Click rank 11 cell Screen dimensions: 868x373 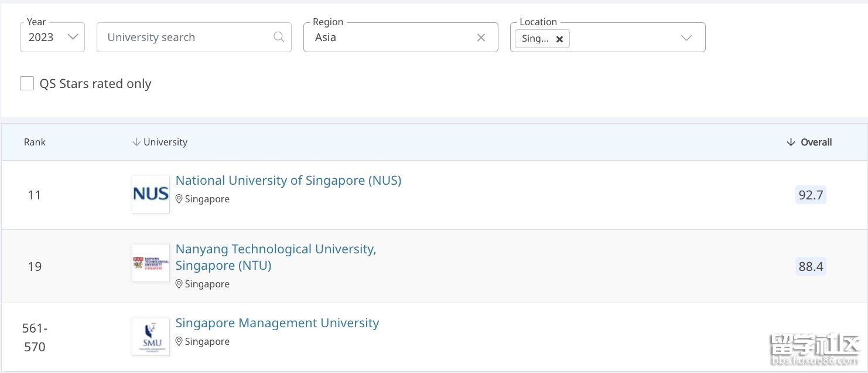click(35, 195)
